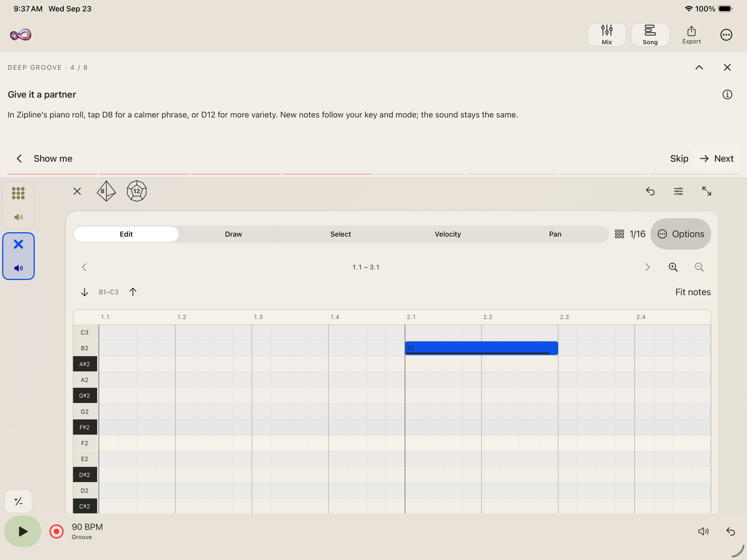Open the tutorial info icon

(x=727, y=94)
